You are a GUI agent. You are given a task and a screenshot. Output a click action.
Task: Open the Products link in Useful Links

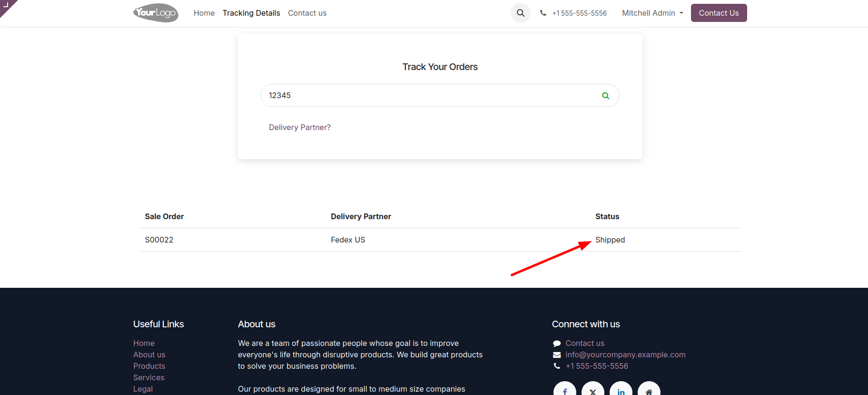(x=149, y=366)
